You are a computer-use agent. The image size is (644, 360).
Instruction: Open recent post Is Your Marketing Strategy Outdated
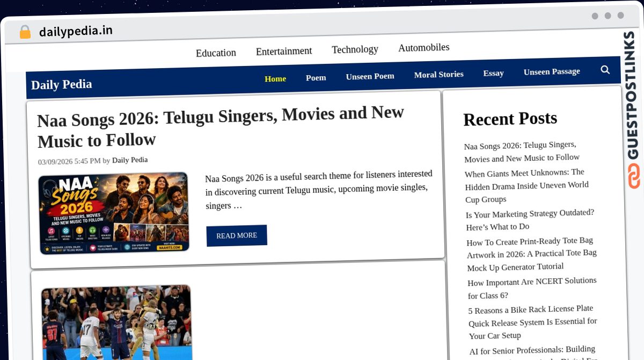pyautogui.click(x=530, y=220)
